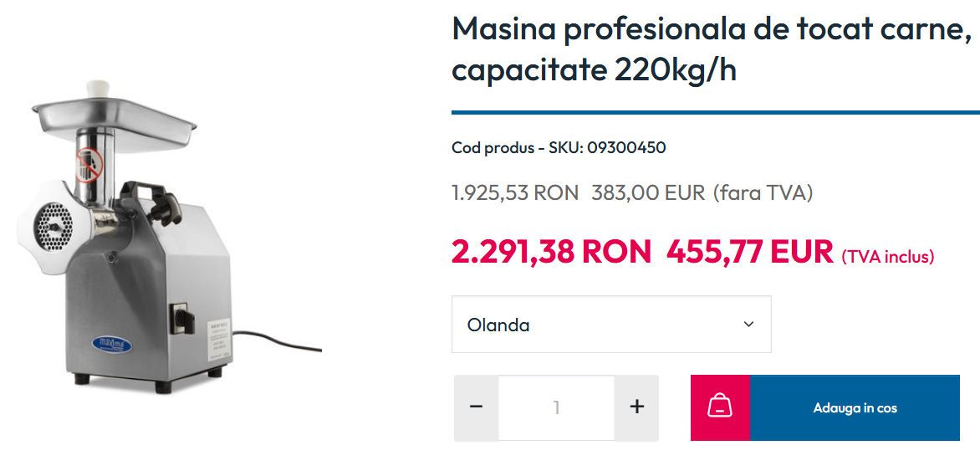This screenshot has width=980, height=476.
Task: Click the (TVA inclus) label
Action: 887,257
